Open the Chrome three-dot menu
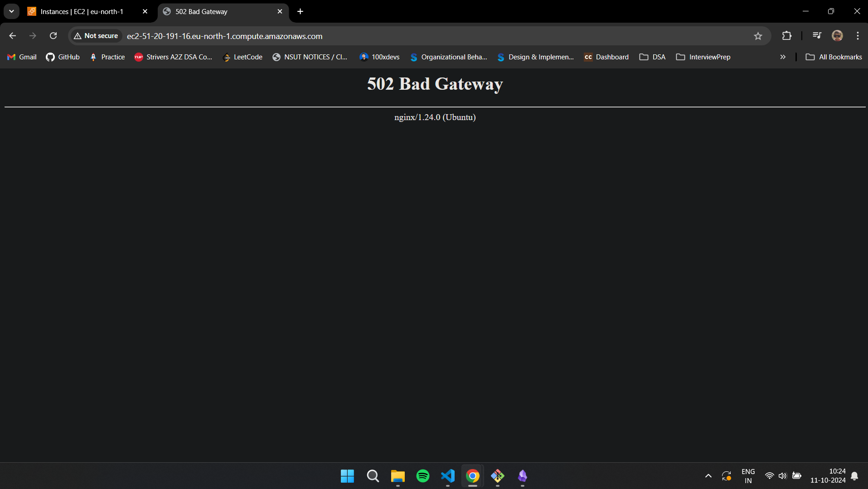 coord(858,36)
